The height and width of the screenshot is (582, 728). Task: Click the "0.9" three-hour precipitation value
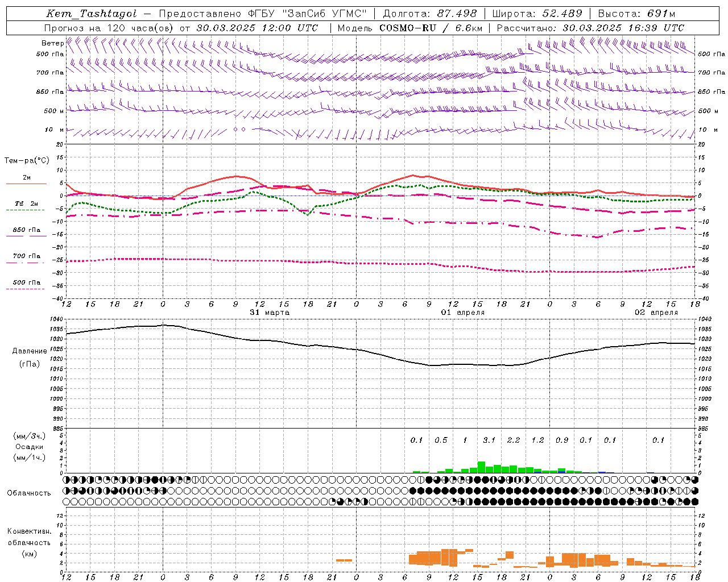click(x=562, y=440)
